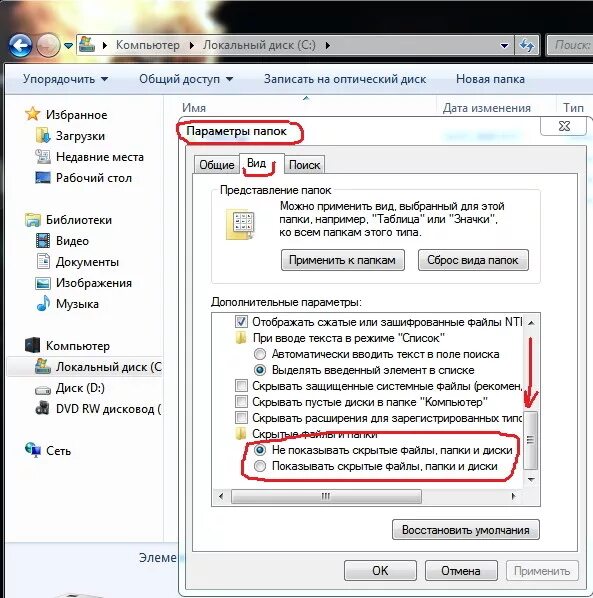Select Не показывать скрытые файлы radio

260,450
